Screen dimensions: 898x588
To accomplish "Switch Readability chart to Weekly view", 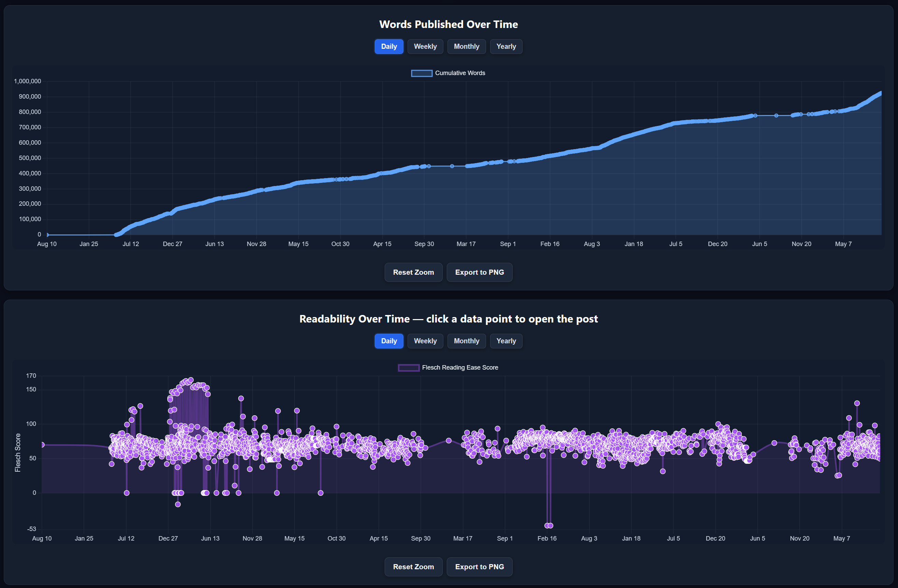I will (425, 341).
